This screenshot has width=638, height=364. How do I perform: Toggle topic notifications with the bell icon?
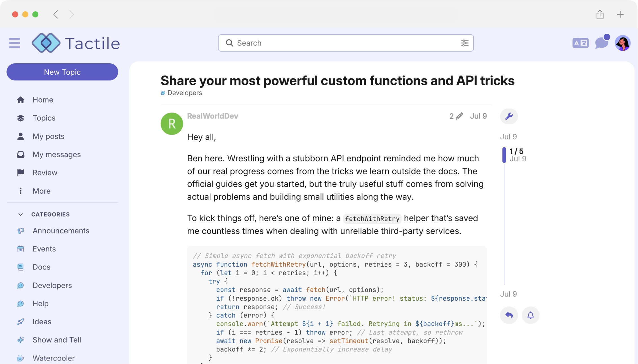click(530, 315)
